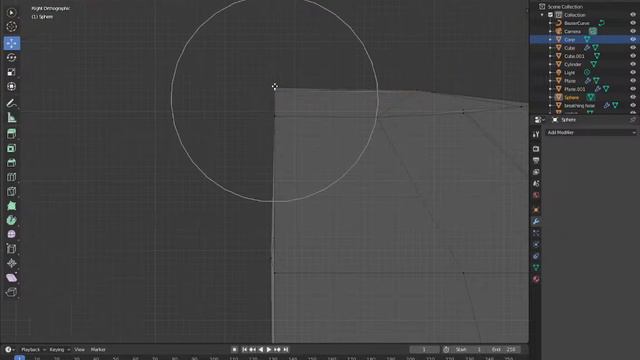
Task: Select the Rotate tool
Action: (x=11, y=58)
